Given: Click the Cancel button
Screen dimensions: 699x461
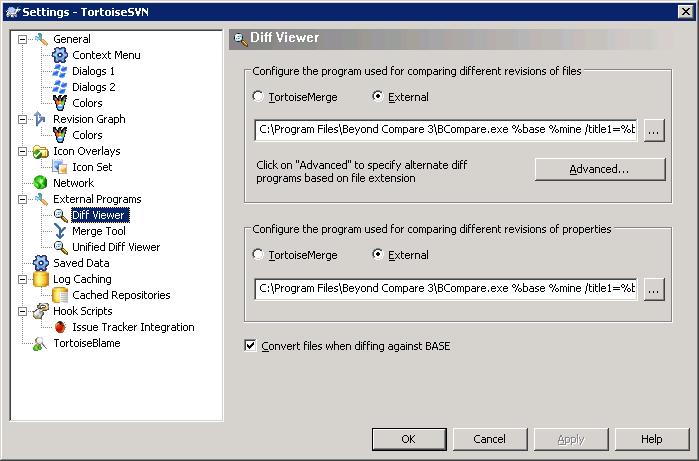Looking at the screenshot, I should 490,439.
